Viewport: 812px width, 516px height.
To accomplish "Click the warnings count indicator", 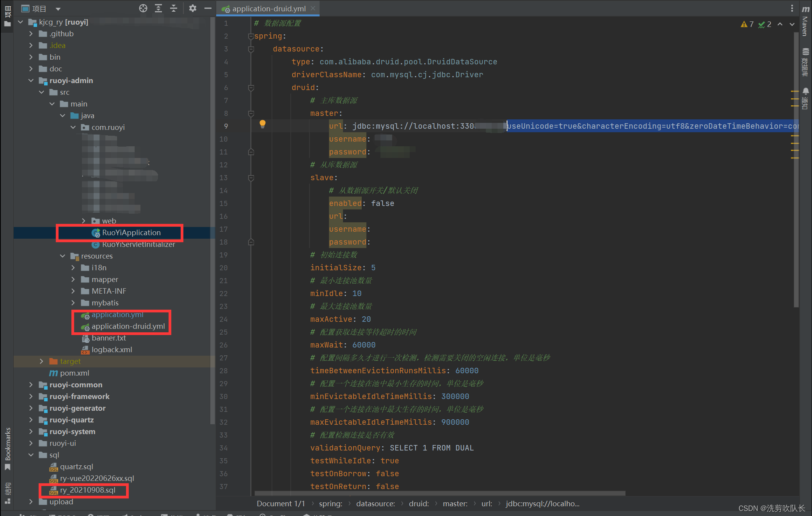I will (x=747, y=24).
